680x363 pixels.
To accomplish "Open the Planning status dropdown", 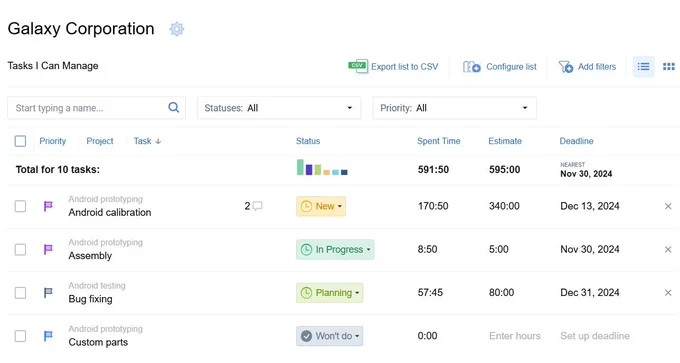I will [330, 293].
